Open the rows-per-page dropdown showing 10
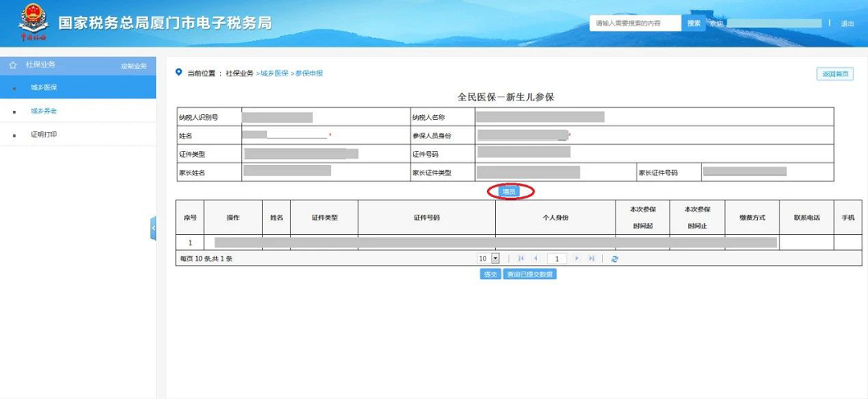Image resolution: width=868 pixels, height=399 pixels. [x=489, y=258]
